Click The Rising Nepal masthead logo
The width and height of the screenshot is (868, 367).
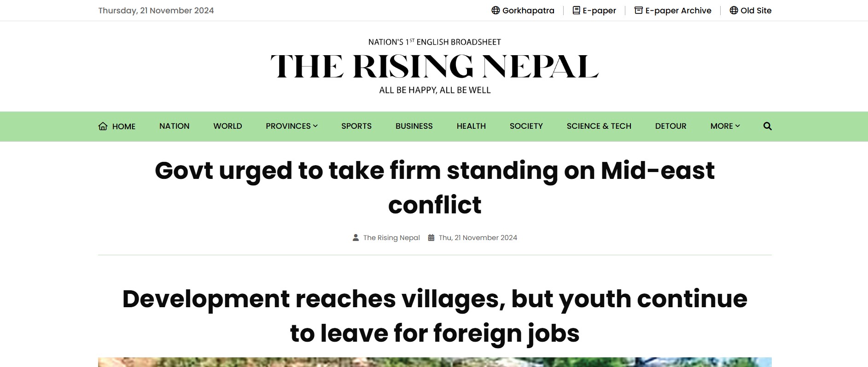tap(434, 67)
